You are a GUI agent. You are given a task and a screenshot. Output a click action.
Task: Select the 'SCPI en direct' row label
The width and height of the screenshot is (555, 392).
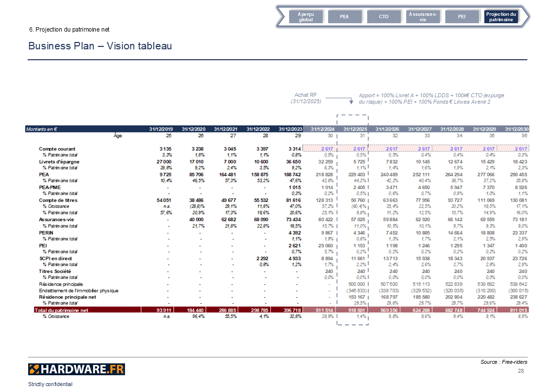55,258
